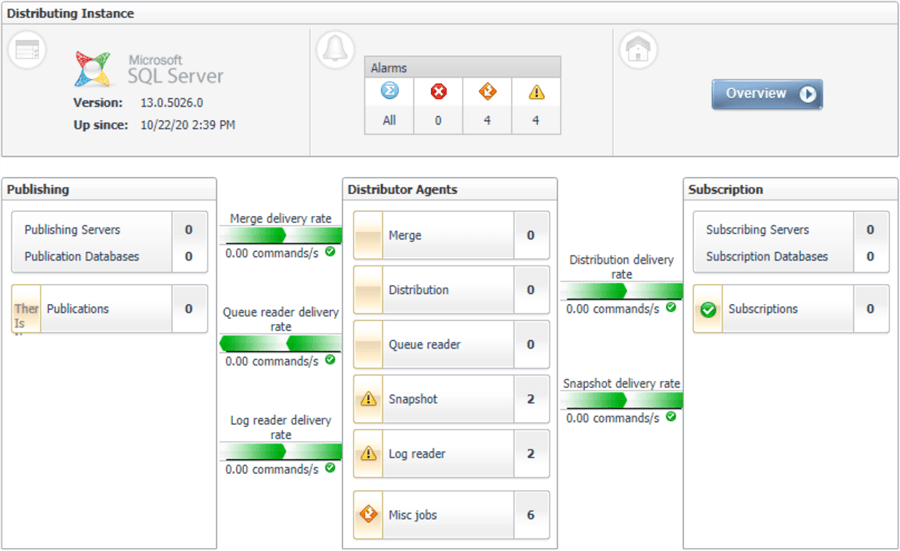Click the Distribution agent status box
900x551 pixels.
(x=368, y=290)
